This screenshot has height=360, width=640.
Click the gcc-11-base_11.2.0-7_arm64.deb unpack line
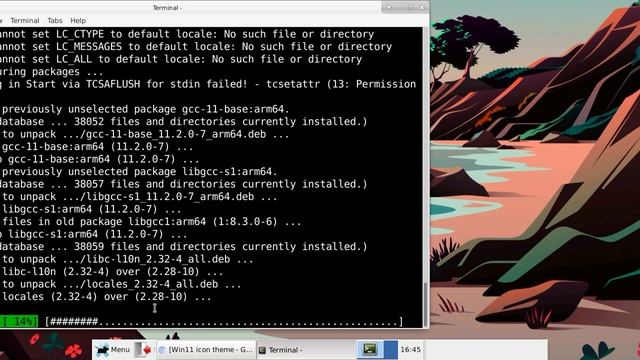pyautogui.click(x=145, y=134)
